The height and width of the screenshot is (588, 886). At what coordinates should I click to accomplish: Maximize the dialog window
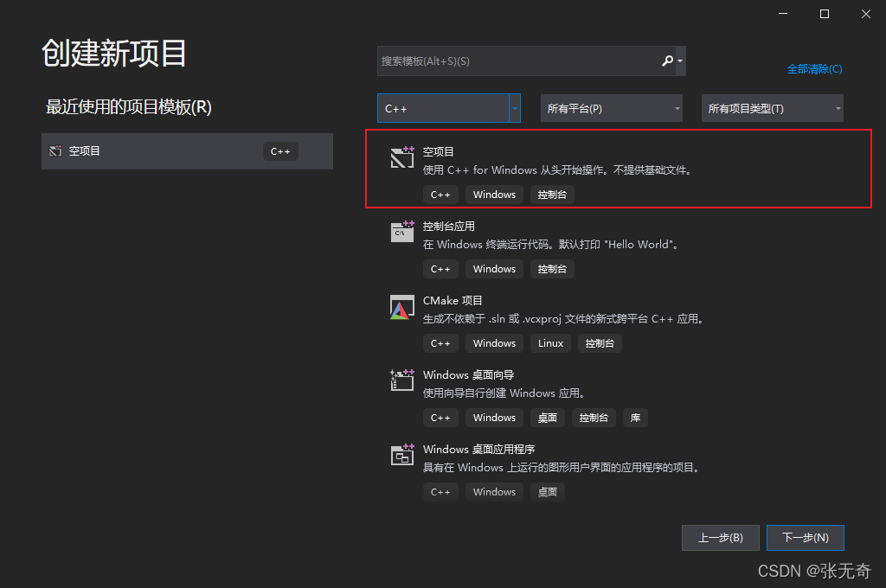tap(825, 14)
